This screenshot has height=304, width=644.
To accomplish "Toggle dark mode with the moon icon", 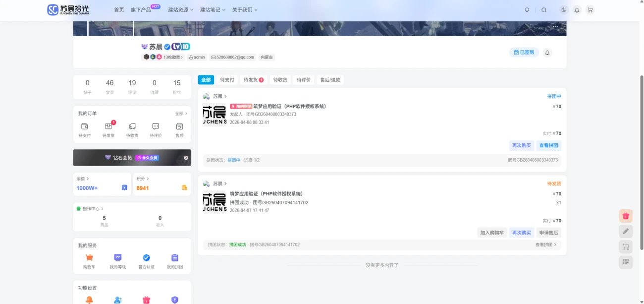I will (563, 9).
